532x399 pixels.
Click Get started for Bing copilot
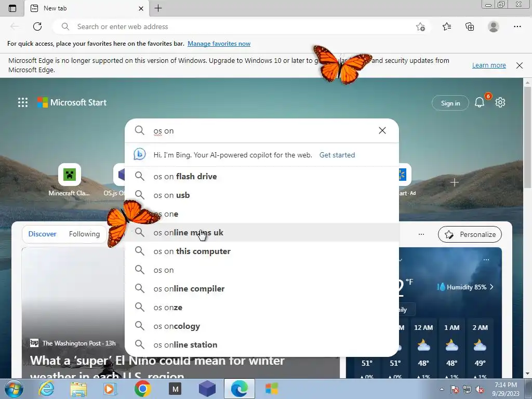337,155
